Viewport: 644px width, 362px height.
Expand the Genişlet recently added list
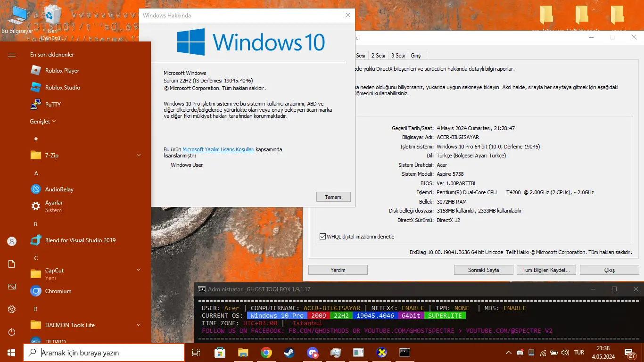[43, 122]
